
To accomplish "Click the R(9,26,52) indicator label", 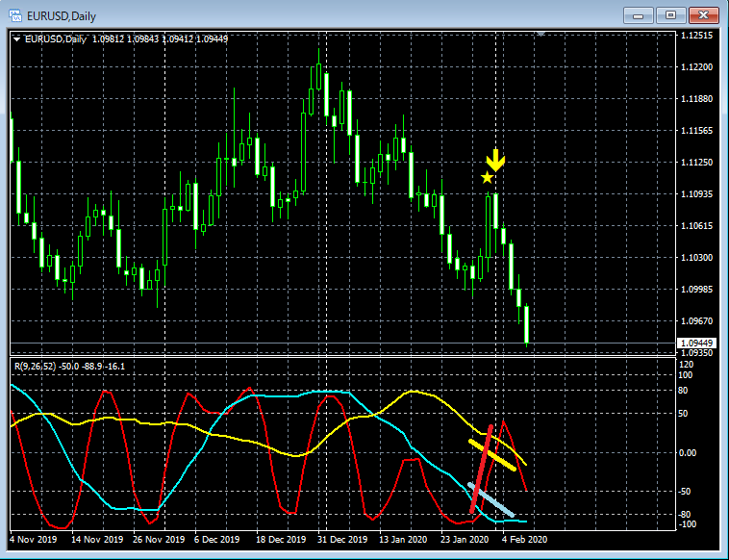I will tap(35, 367).
